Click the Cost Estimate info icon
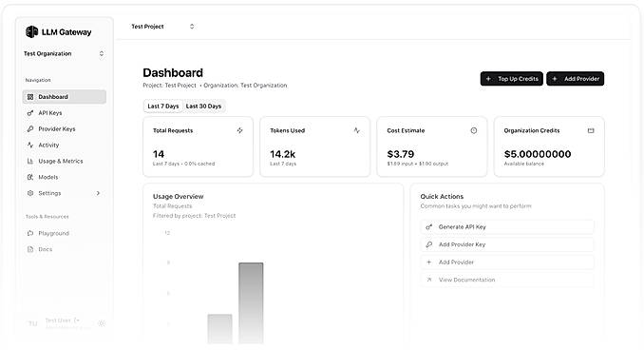 (474, 130)
